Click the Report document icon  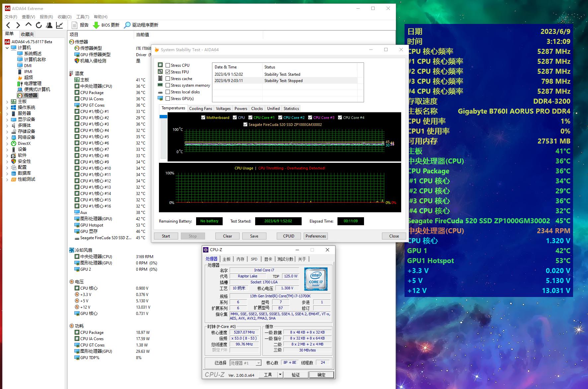[75, 25]
